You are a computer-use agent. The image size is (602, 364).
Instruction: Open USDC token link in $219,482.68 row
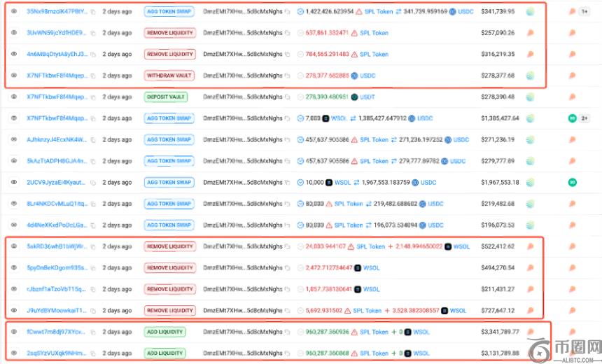click(x=435, y=204)
